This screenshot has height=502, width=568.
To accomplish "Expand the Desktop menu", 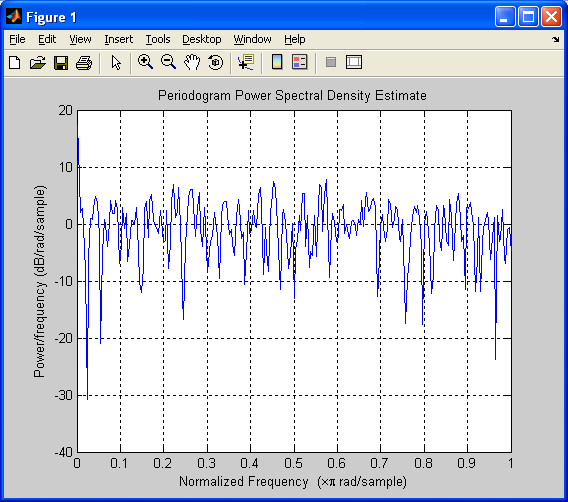I will [201, 39].
